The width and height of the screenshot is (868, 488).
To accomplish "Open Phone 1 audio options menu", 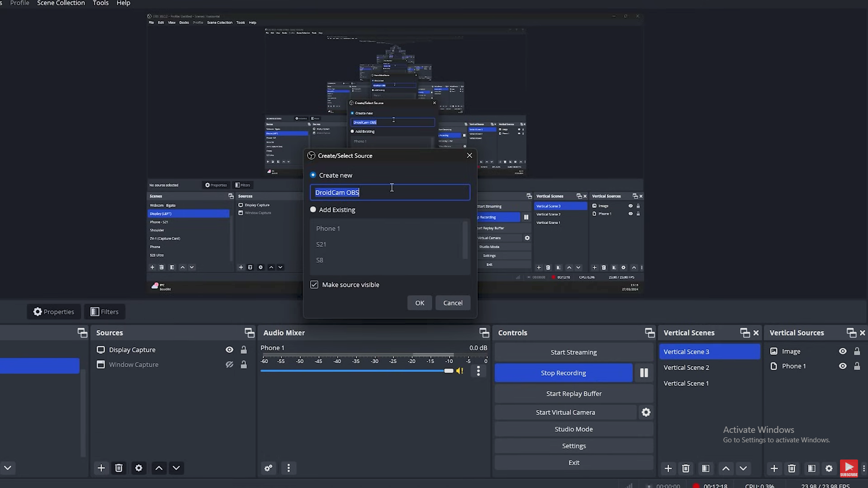I will (478, 371).
